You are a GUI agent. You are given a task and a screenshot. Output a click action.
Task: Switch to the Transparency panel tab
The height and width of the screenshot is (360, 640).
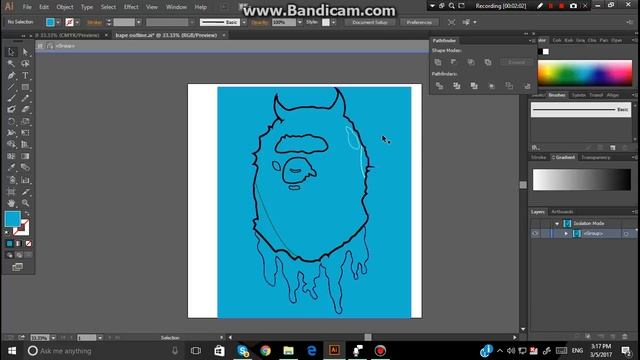pyautogui.click(x=596, y=157)
